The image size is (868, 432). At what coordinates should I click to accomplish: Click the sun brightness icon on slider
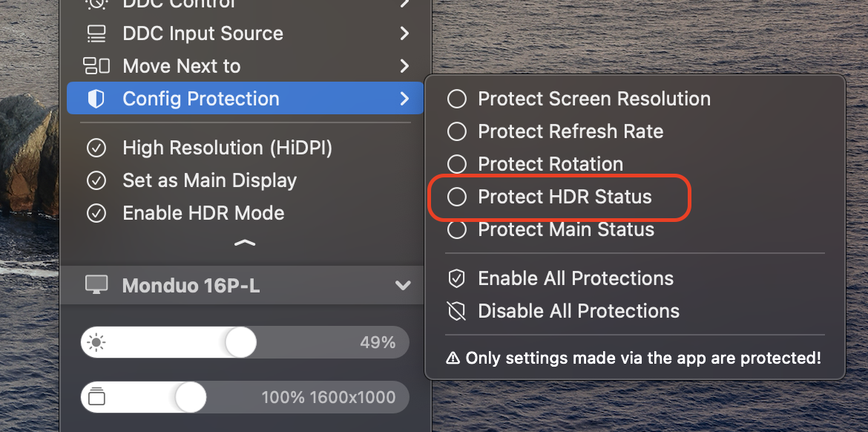96,343
